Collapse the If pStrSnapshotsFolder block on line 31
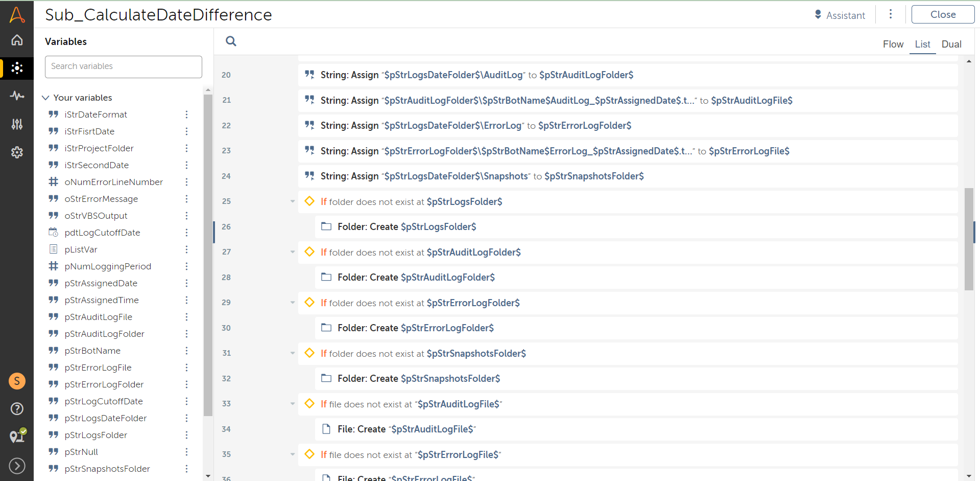Screen dimensions: 980x481 [x=293, y=353]
